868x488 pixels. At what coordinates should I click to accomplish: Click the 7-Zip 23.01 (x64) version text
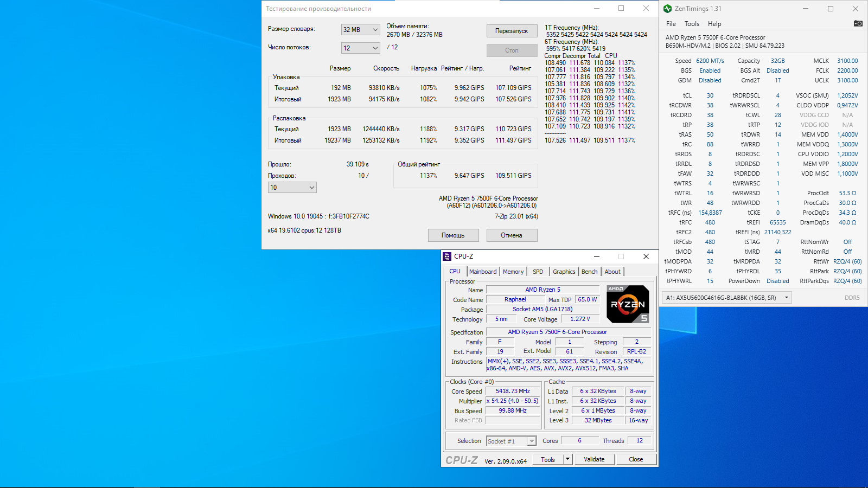click(x=516, y=216)
